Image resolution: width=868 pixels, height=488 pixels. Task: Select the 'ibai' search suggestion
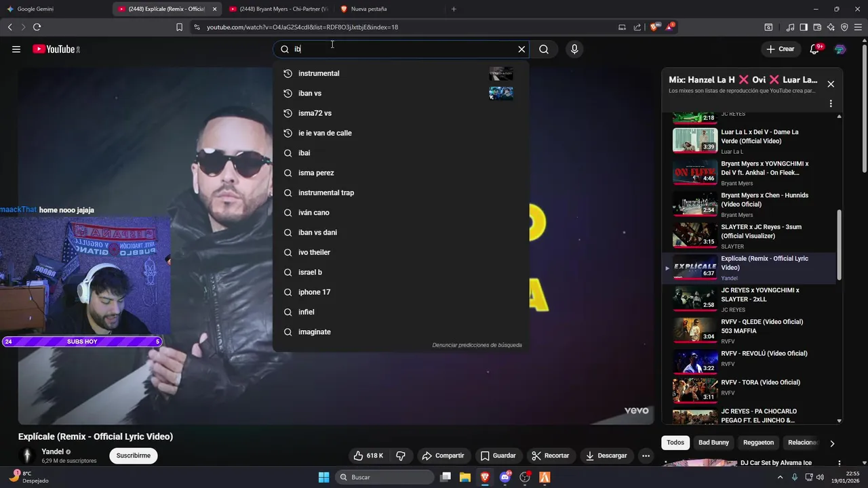tap(400, 152)
